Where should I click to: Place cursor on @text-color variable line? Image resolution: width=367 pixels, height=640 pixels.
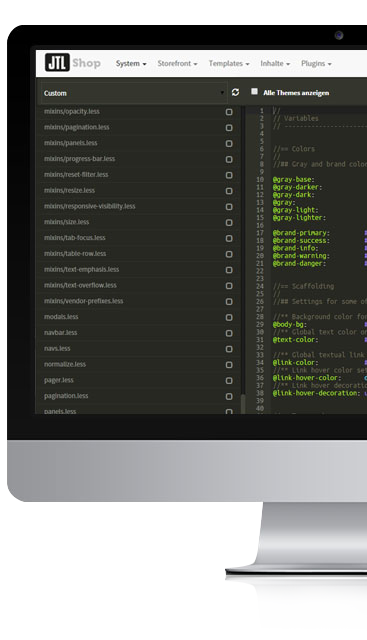pos(296,340)
